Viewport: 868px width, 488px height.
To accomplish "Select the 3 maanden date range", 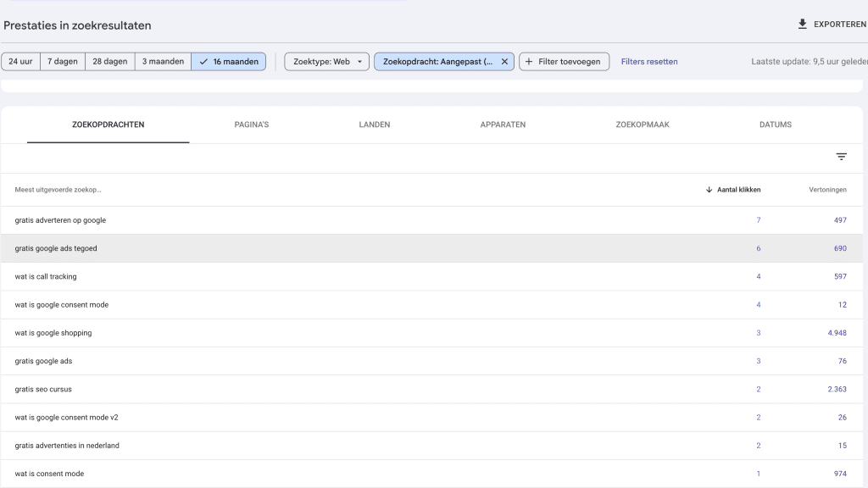I will coord(163,61).
